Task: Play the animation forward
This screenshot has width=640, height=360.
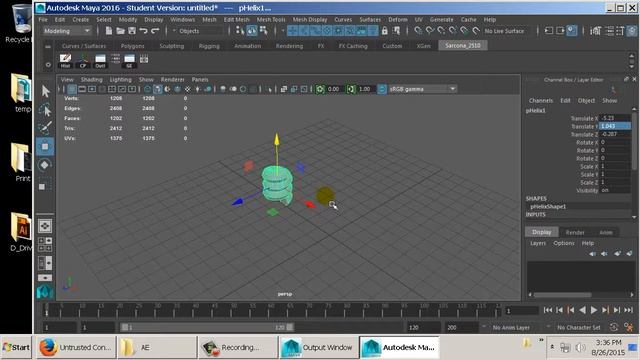Action: [x=594, y=310]
